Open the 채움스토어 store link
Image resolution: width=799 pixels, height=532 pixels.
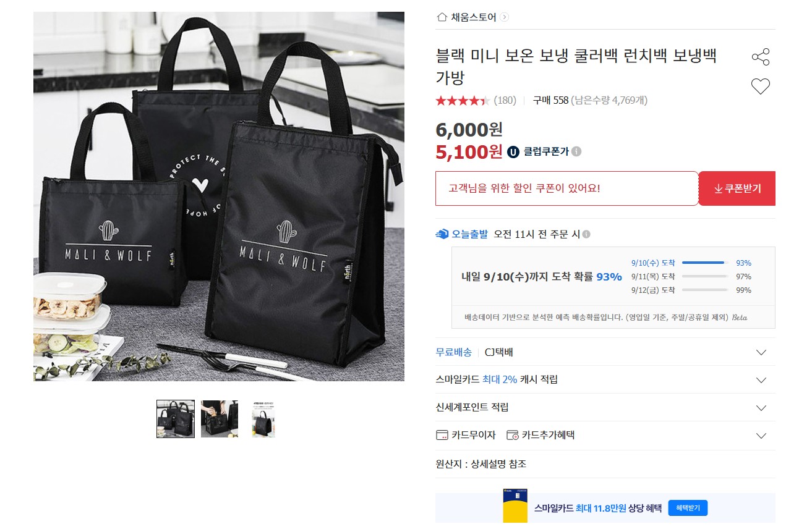point(474,17)
